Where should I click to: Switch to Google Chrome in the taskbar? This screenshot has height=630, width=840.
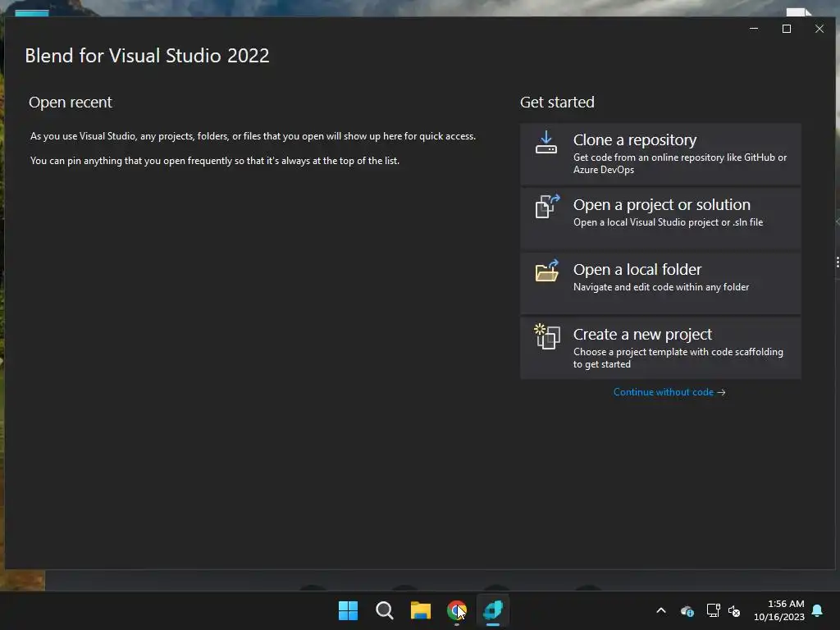tap(456, 610)
